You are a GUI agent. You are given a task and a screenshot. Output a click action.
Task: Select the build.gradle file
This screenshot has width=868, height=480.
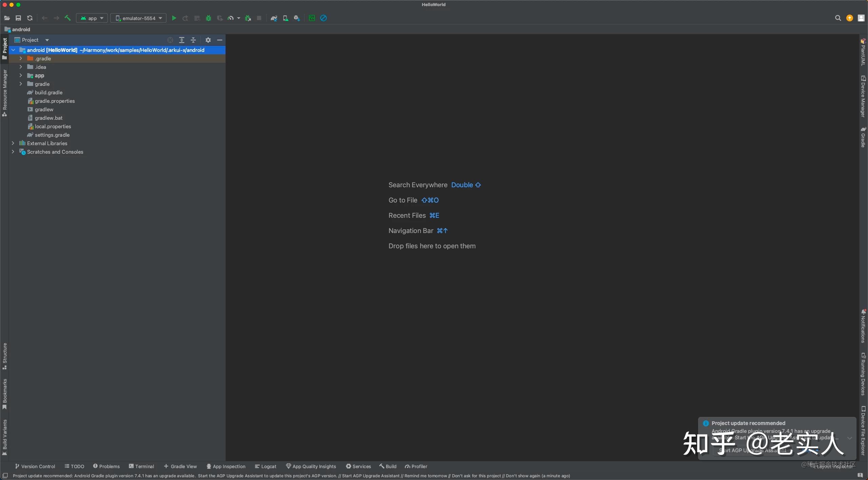[48, 92]
